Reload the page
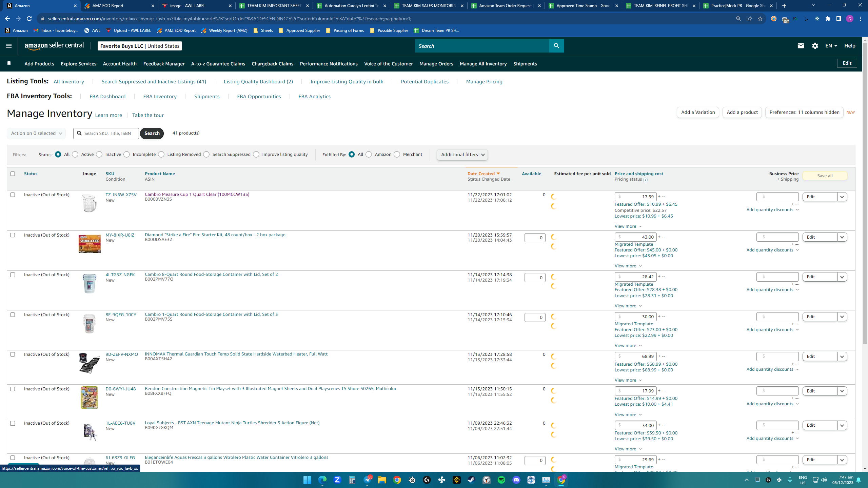868x488 pixels. pyautogui.click(x=29, y=19)
